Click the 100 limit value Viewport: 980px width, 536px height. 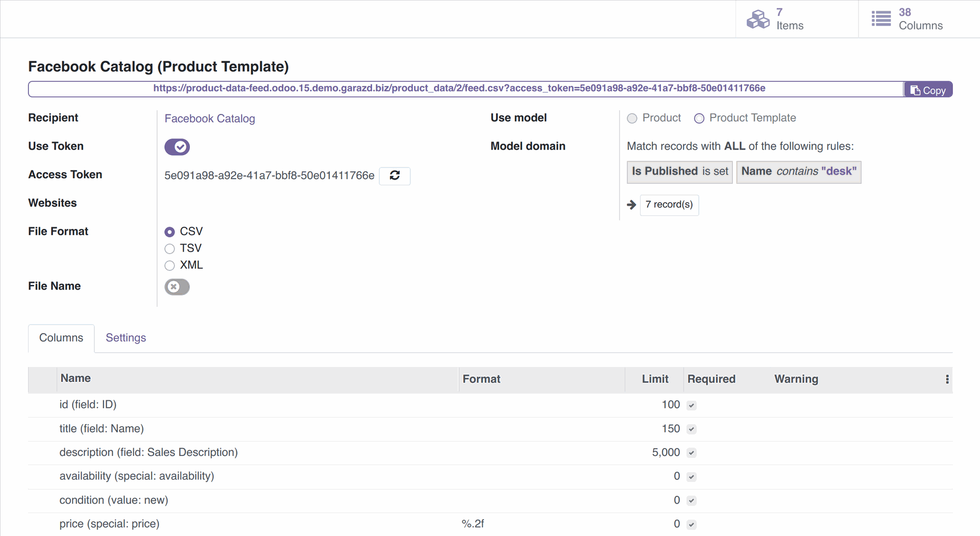click(671, 405)
